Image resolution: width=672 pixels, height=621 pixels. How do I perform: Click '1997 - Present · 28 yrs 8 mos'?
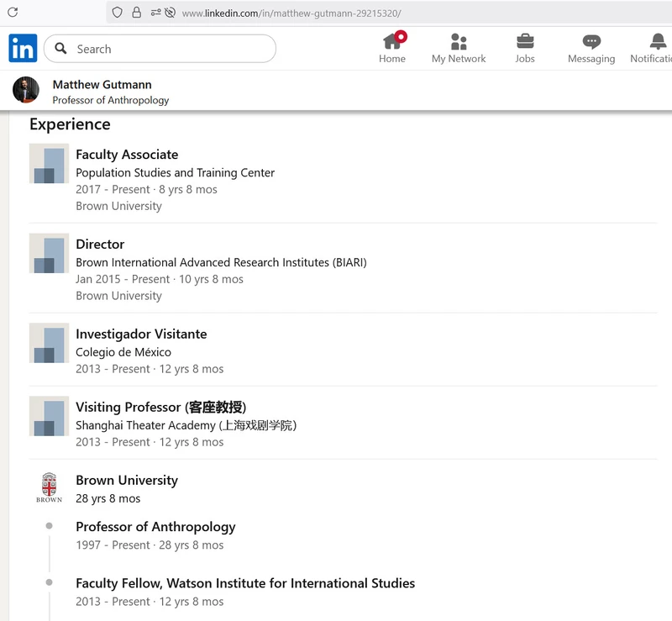point(150,545)
